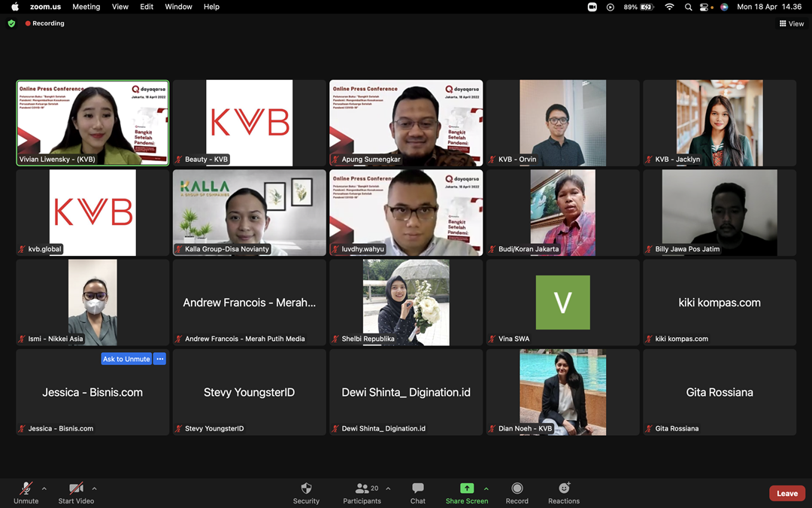Open macOS Control Center toggles icon
812x508 pixels.
[x=704, y=7]
